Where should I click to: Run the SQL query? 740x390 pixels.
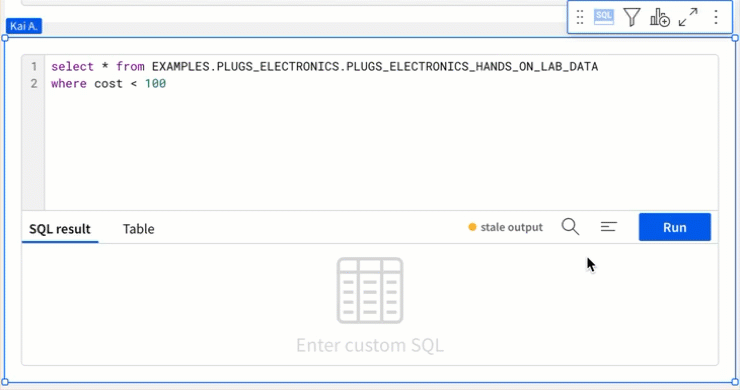pos(674,227)
